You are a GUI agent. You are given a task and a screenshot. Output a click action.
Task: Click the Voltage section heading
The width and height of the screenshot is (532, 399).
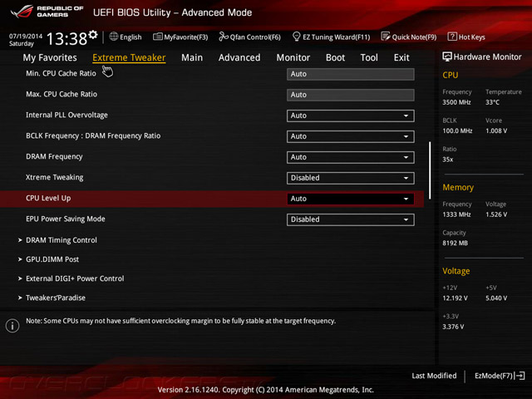tap(456, 271)
